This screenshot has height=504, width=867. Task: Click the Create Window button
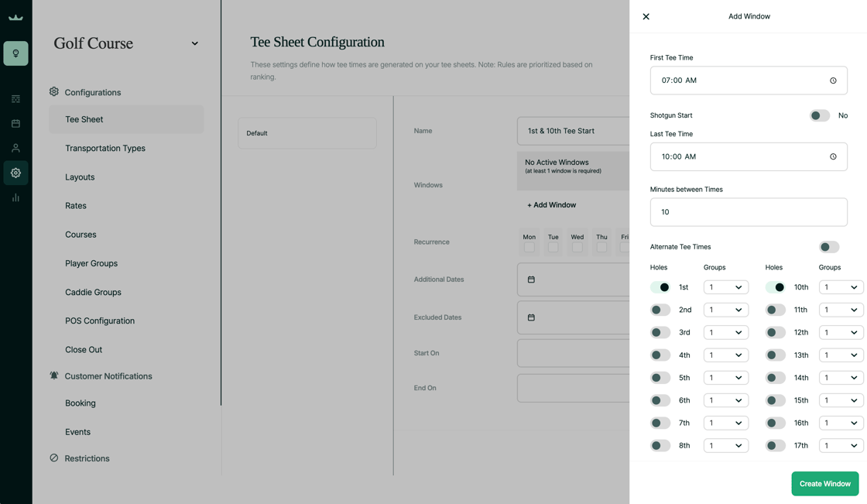(824, 484)
